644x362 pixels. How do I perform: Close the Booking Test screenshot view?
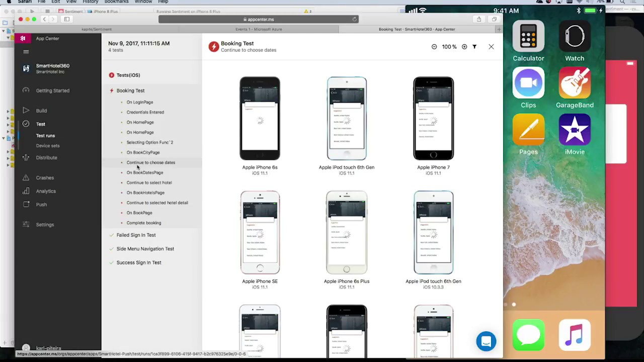(491, 47)
